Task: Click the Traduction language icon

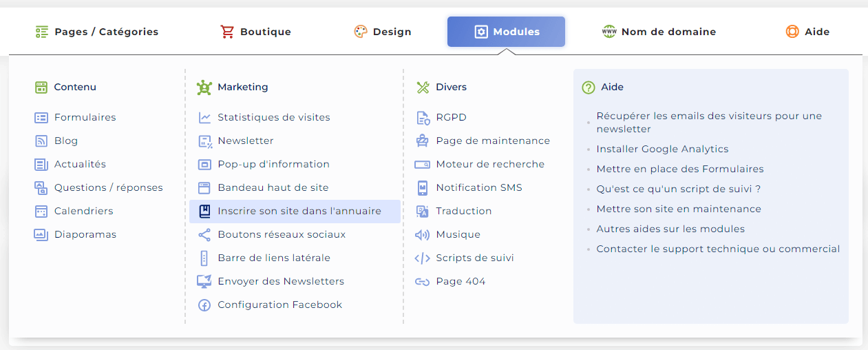Action: 423,212
